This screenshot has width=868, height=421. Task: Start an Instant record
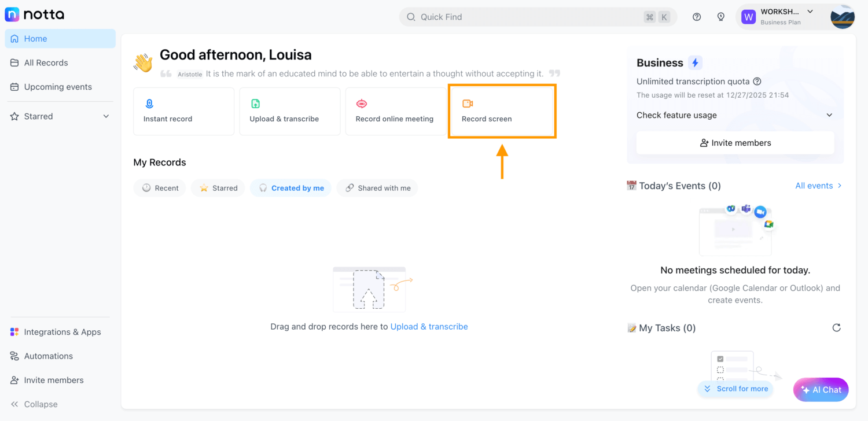pos(184,112)
